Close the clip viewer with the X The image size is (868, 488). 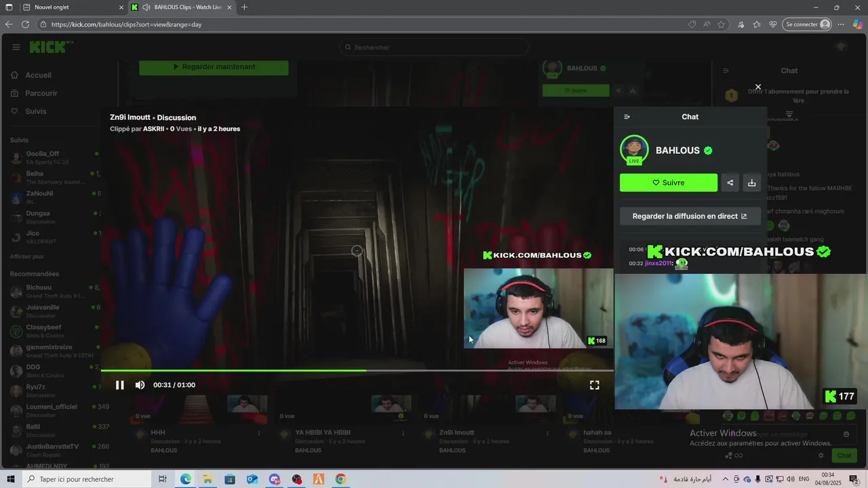758,87
